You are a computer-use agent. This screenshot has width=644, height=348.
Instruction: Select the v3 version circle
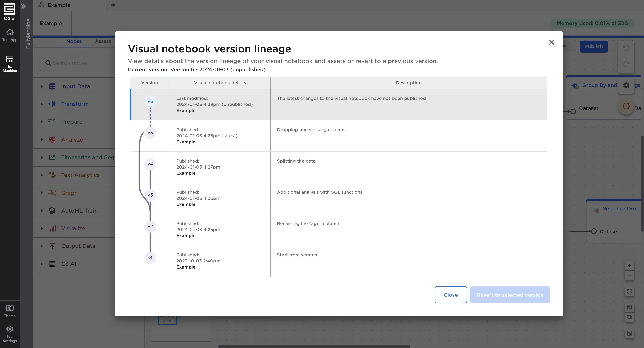coord(150,195)
